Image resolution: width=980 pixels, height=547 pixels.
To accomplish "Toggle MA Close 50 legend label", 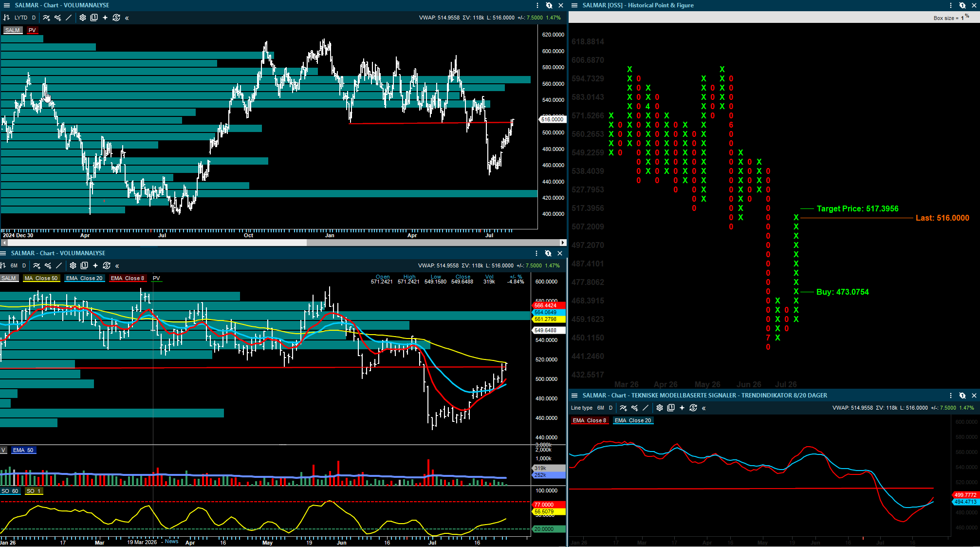I will pos(41,278).
